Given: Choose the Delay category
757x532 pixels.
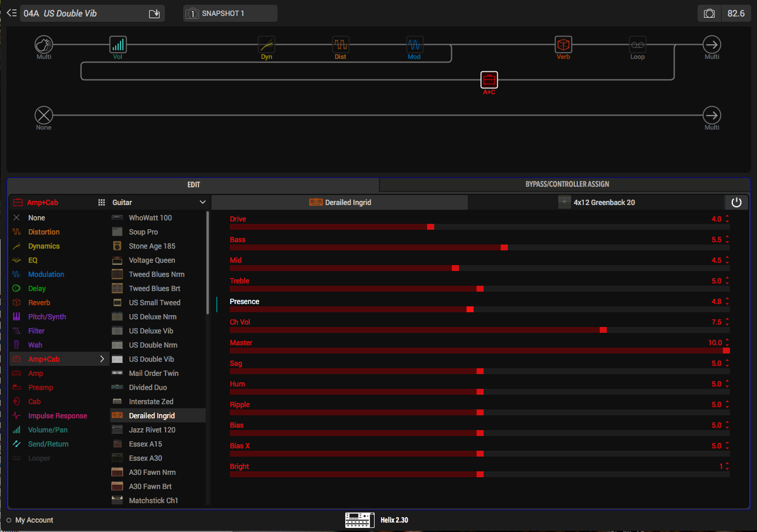Looking at the screenshot, I should [37, 289].
